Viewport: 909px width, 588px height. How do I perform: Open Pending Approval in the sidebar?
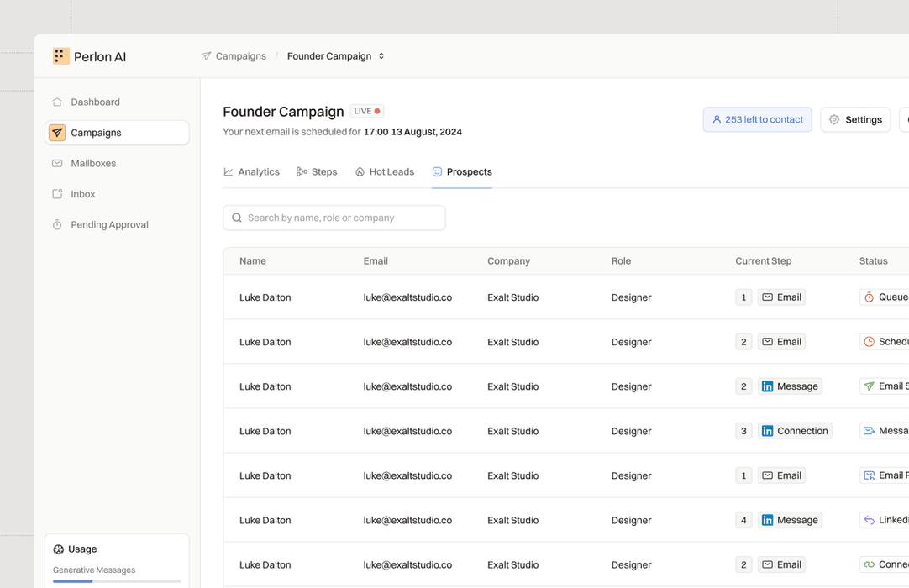click(x=109, y=225)
